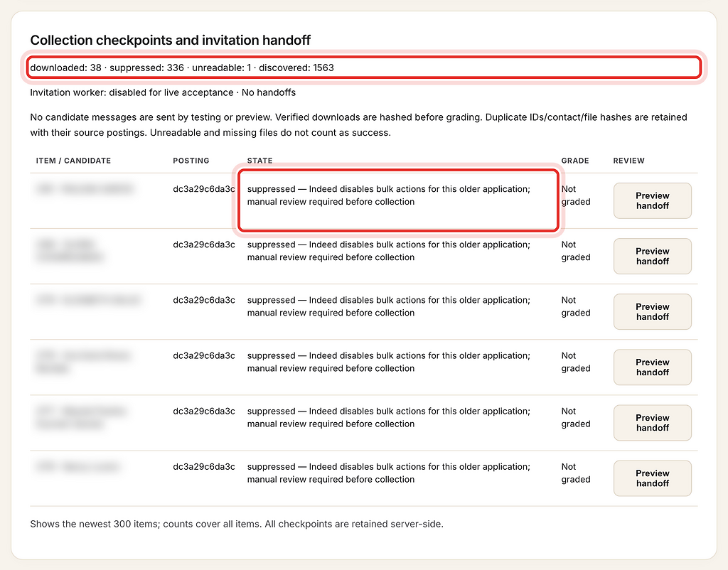Click posting ID dc3a29c6da3c in the first row
The width and height of the screenshot is (728, 570).
204,189
